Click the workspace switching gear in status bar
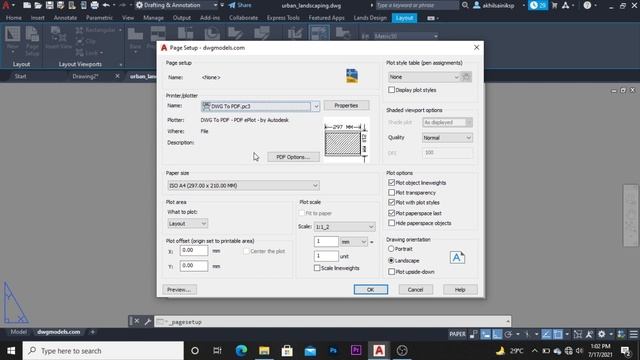The image size is (640, 360). click(602, 334)
